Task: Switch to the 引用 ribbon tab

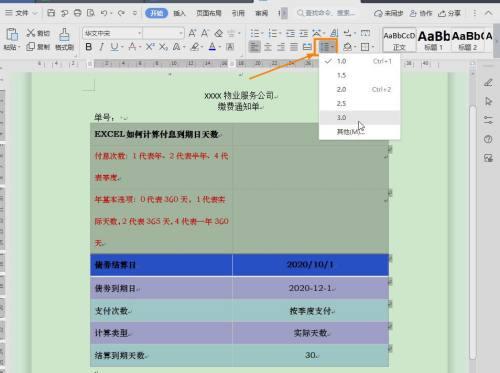Action: coord(238,13)
